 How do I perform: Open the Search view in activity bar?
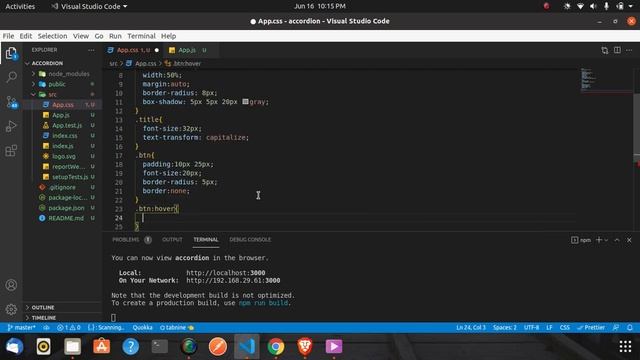pyautogui.click(x=11, y=77)
